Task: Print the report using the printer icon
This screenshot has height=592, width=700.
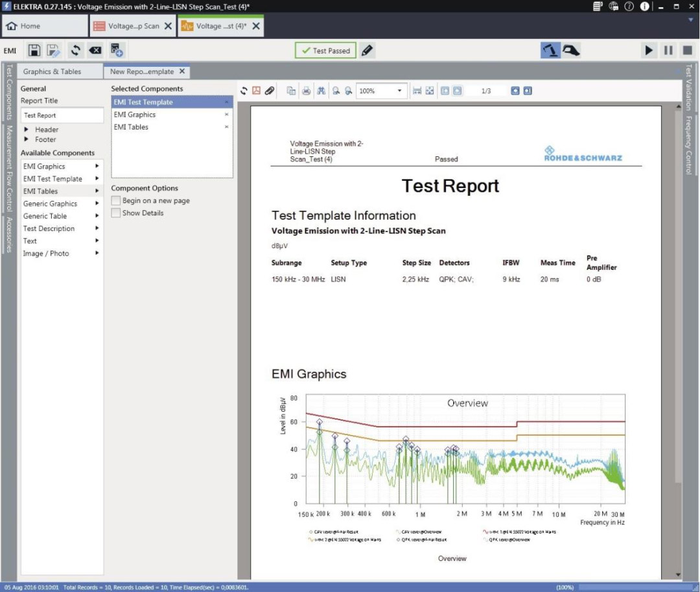Action: (x=306, y=91)
